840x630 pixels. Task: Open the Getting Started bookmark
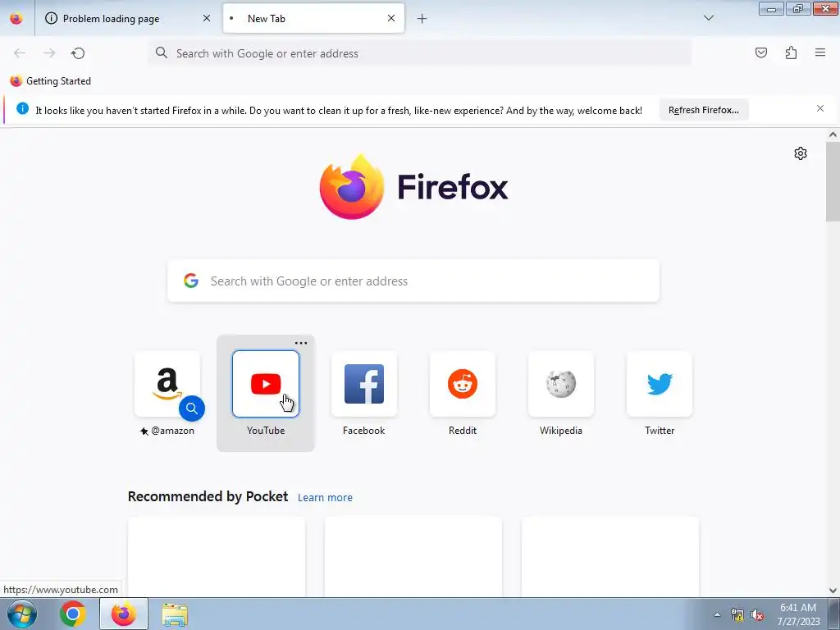pyautogui.click(x=50, y=81)
